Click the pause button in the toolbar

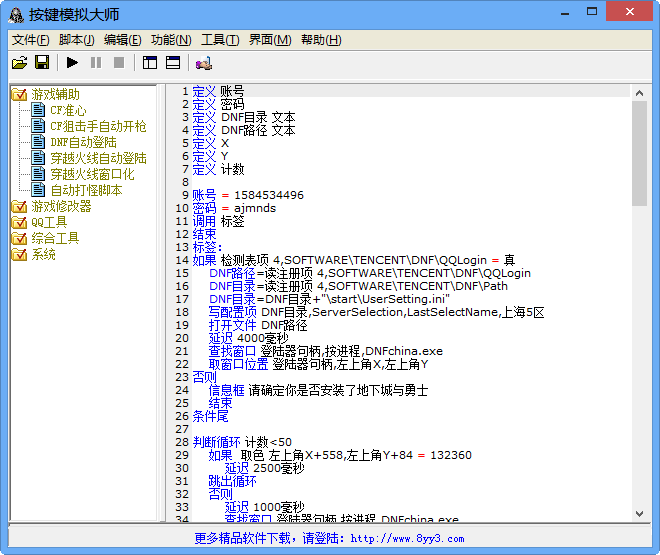pos(96,63)
